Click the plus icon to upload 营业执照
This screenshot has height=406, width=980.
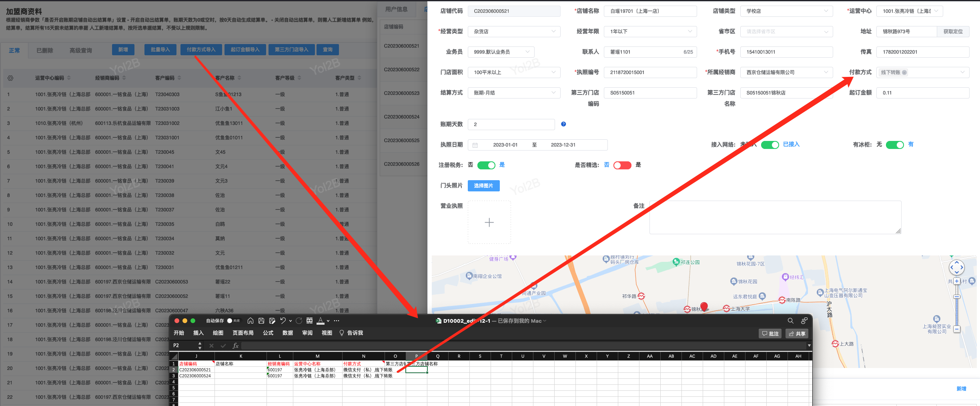[489, 222]
